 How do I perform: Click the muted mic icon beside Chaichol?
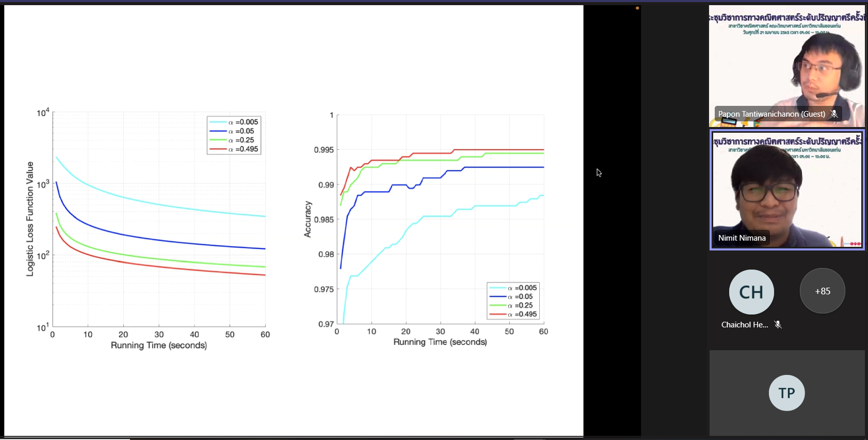coord(778,325)
